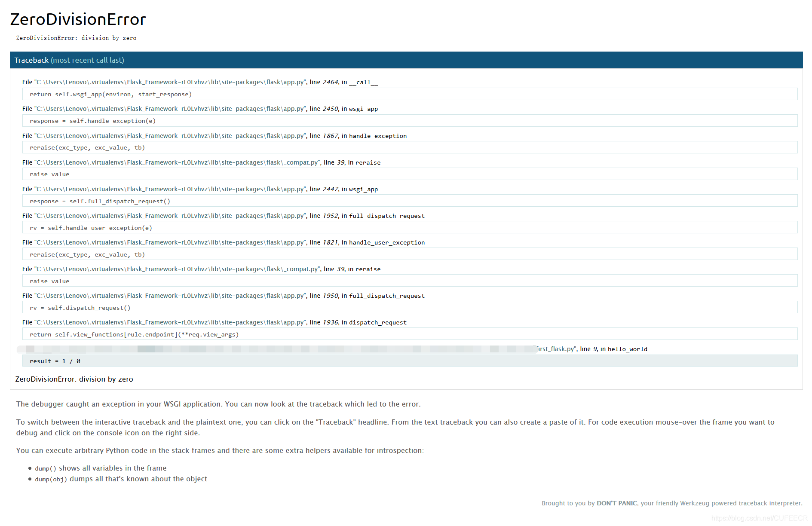
Task: Click code line 'return self.view_functions[rule.endpoint]'
Action: click(x=410, y=334)
